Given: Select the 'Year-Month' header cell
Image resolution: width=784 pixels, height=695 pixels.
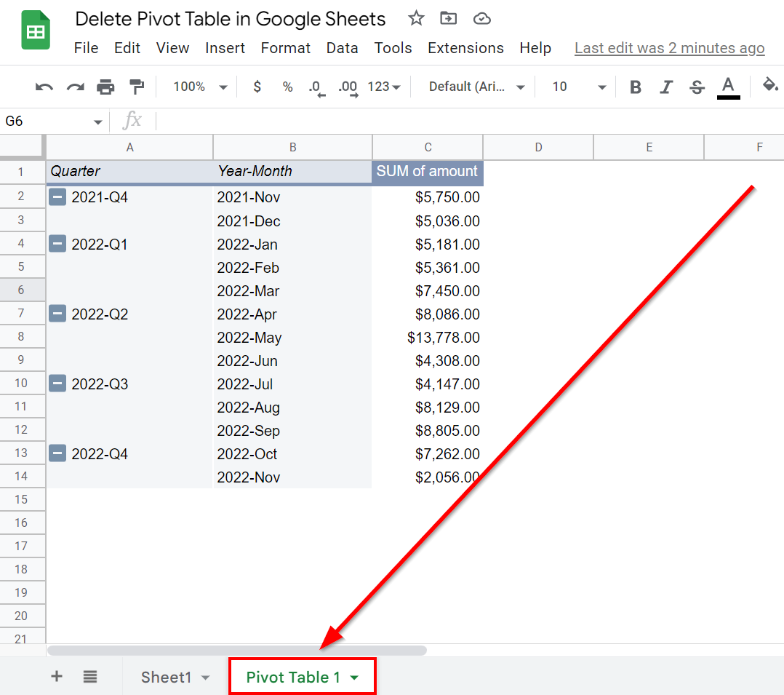Looking at the screenshot, I should coord(292,172).
